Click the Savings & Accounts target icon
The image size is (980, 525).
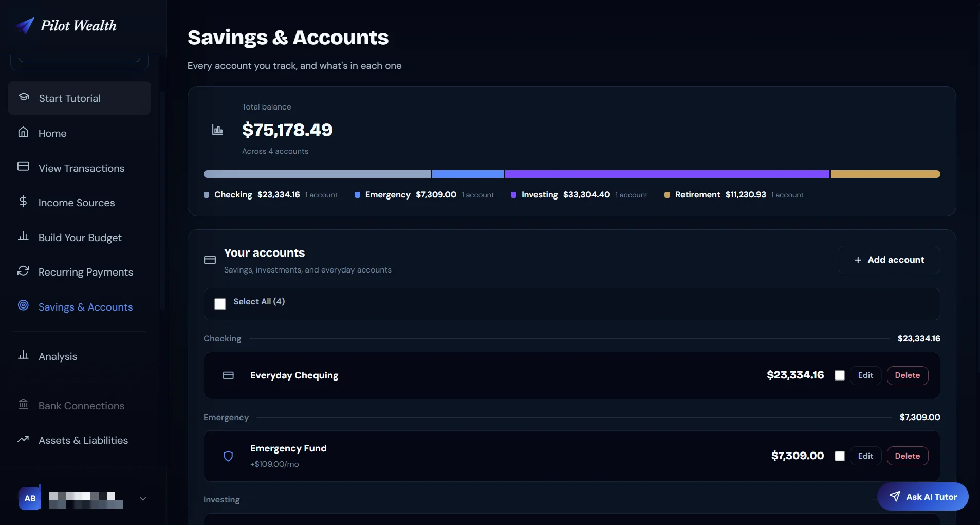[23, 305]
